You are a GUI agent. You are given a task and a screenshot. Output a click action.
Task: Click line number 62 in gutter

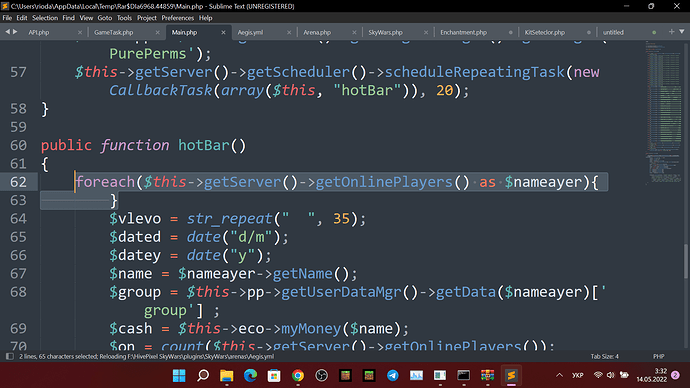[x=18, y=182]
